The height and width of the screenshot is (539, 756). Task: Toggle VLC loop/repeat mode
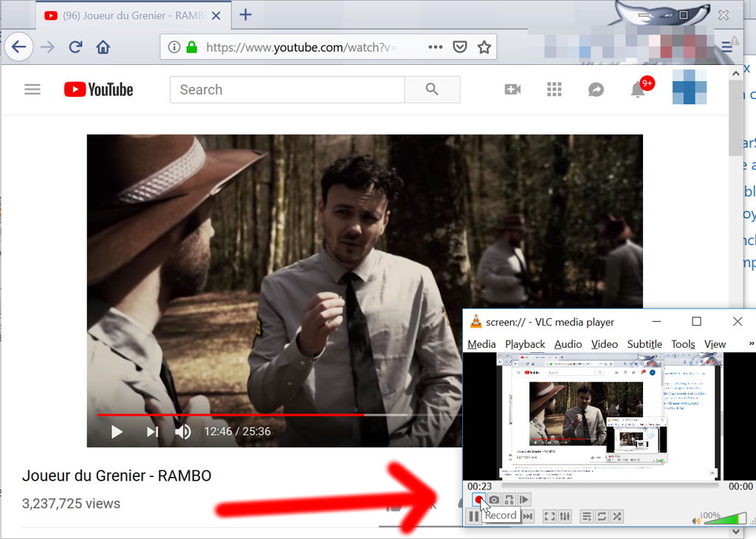(x=602, y=517)
